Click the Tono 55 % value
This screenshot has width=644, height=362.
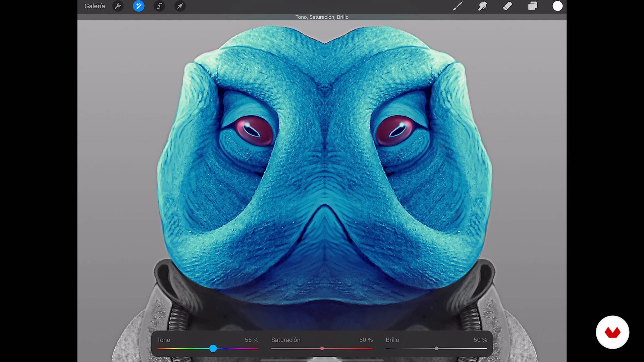click(x=252, y=340)
